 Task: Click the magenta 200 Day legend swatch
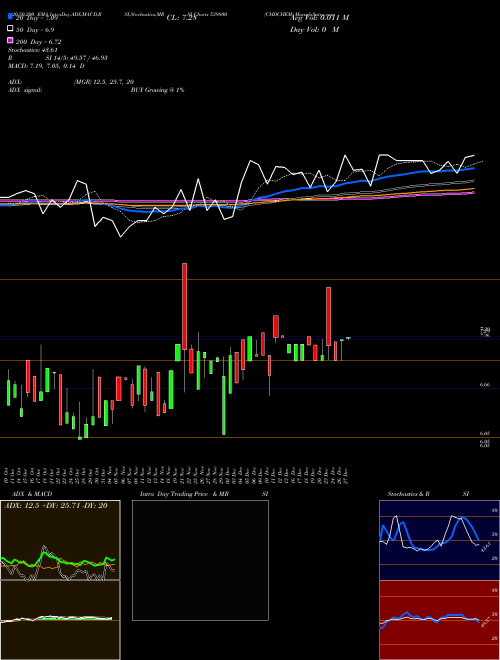click(x=10, y=41)
